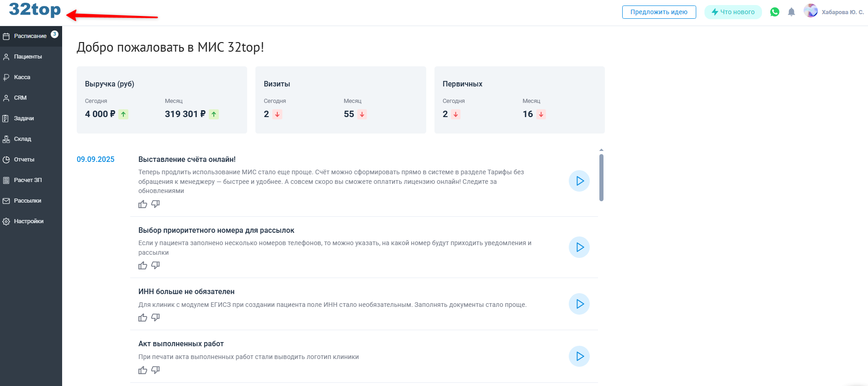Dislike the Выбор приоритетного номера news item
The width and height of the screenshot is (868, 386).
click(155, 265)
